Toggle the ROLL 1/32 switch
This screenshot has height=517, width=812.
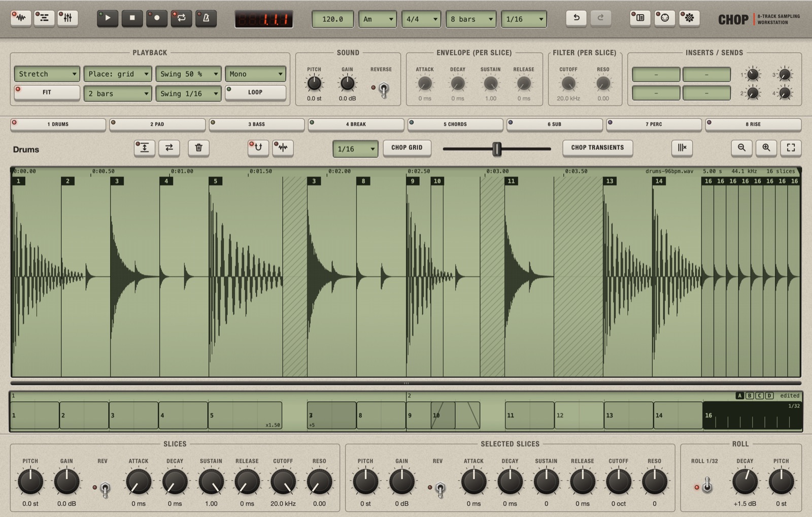(x=707, y=486)
